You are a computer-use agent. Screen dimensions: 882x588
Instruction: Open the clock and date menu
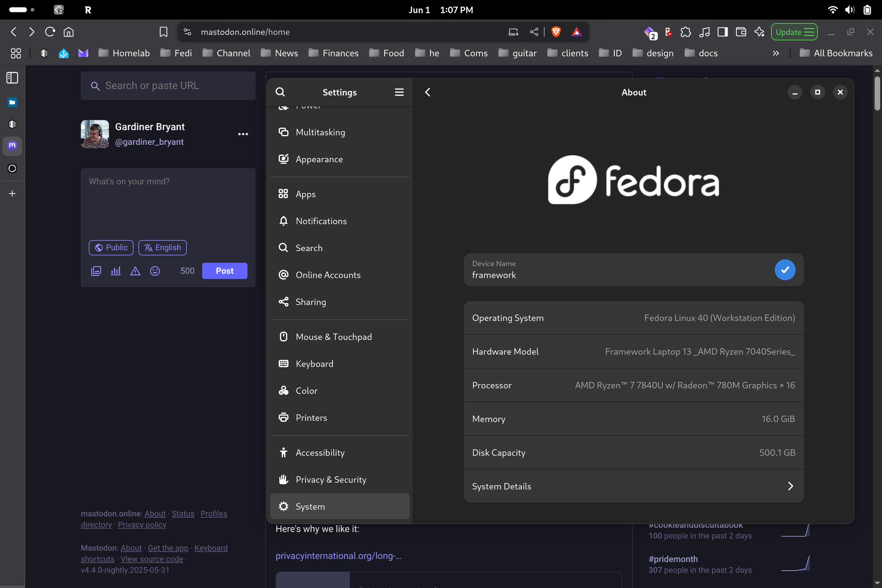coord(441,10)
